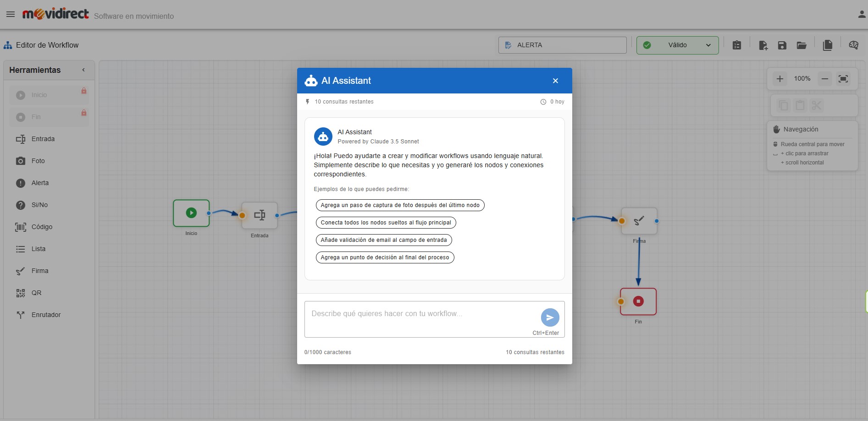Fit the workflow to the screen
This screenshot has width=868, height=421.
[x=843, y=79]
